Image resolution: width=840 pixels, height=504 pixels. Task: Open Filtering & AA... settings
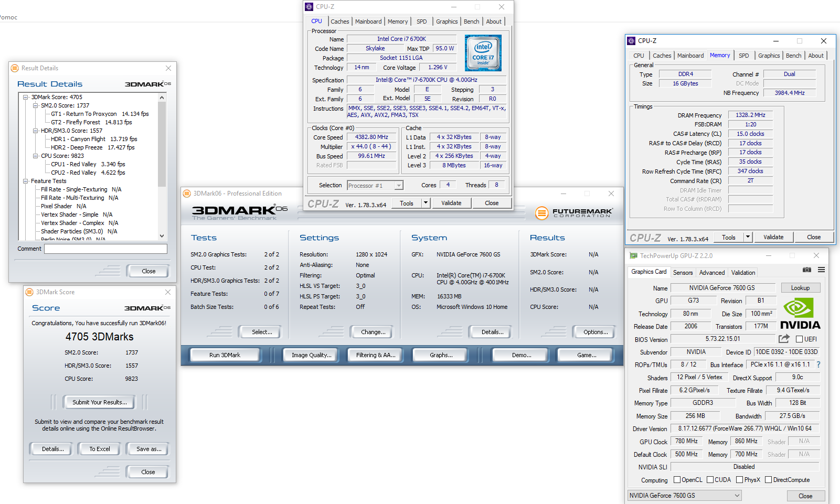coord(376,355)
